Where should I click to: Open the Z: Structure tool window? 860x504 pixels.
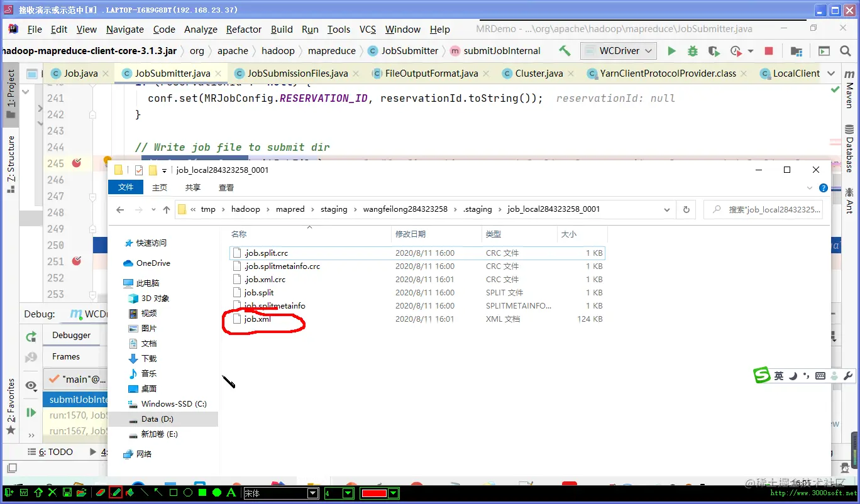[11, 165]
